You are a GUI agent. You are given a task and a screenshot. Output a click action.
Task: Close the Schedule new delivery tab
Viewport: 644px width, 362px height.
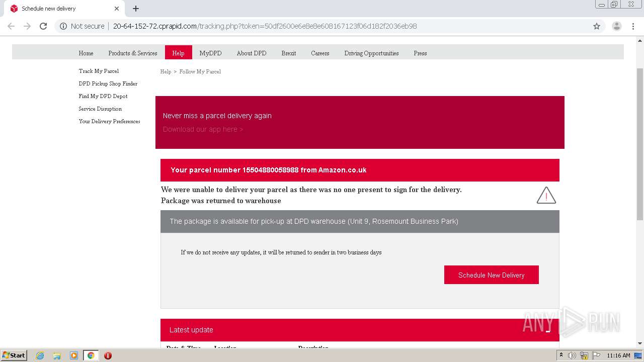(x=117, y=9)
